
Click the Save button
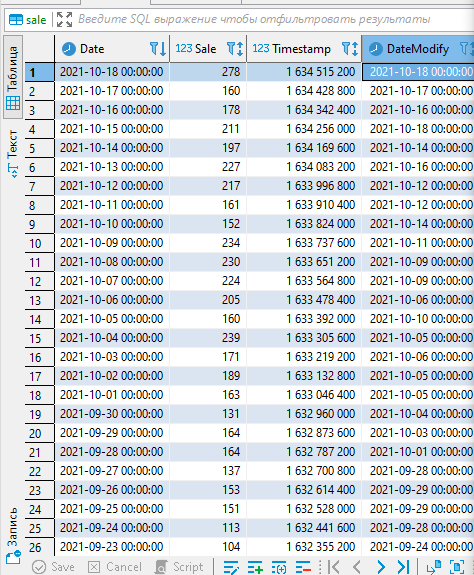click(x=54, y=567)
